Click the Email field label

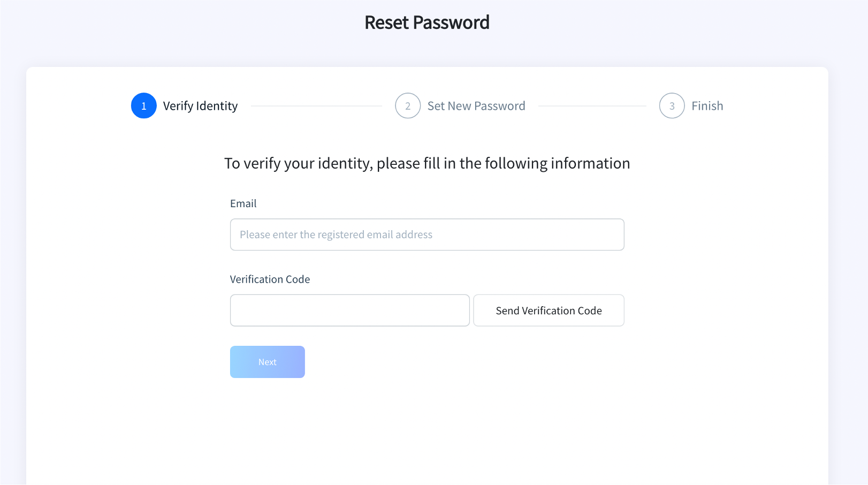243,203
